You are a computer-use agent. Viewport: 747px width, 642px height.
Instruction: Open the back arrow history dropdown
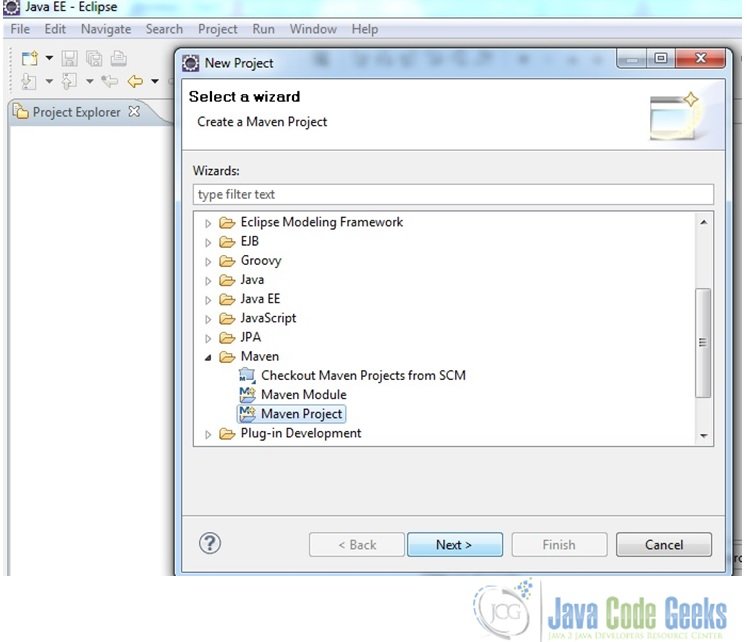pos(155,81)
